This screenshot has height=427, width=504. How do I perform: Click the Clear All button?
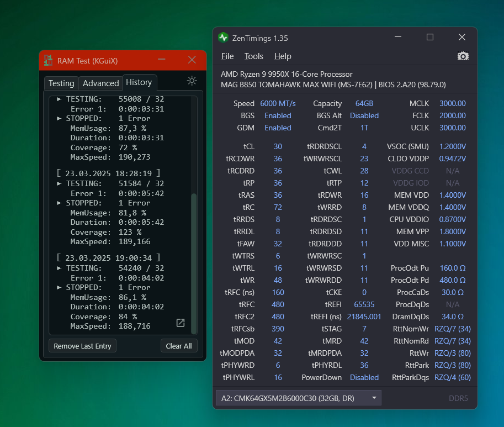click(x=179, y=346)
